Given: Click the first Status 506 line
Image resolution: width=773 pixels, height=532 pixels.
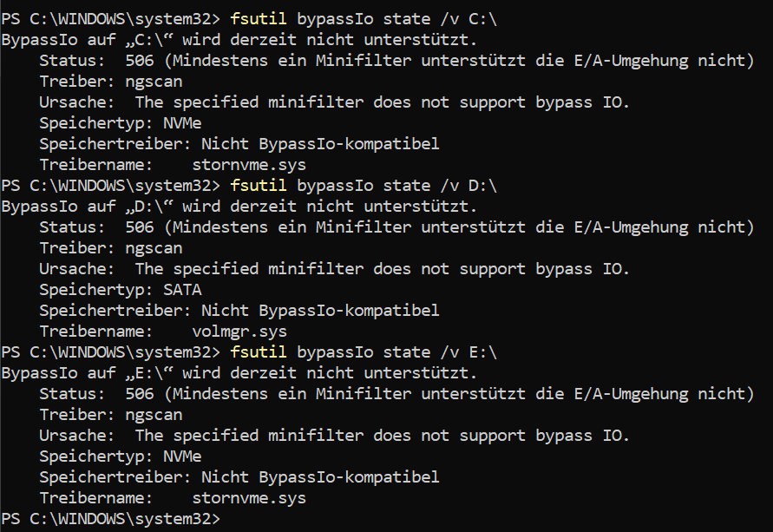Looking at the screenshot, I should coord(396,61).
